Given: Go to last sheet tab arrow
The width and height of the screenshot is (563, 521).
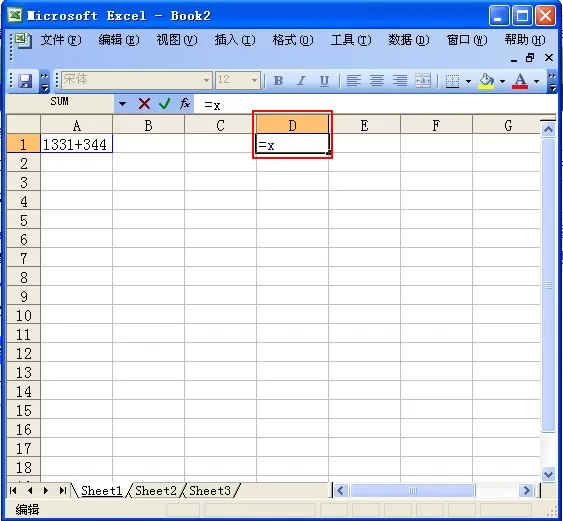Looking at the screenshot, I should tap(62, 490).
